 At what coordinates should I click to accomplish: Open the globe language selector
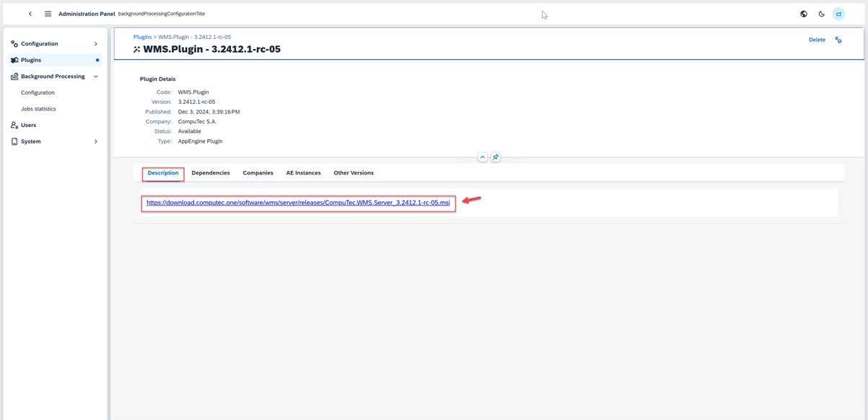(804, 14)
